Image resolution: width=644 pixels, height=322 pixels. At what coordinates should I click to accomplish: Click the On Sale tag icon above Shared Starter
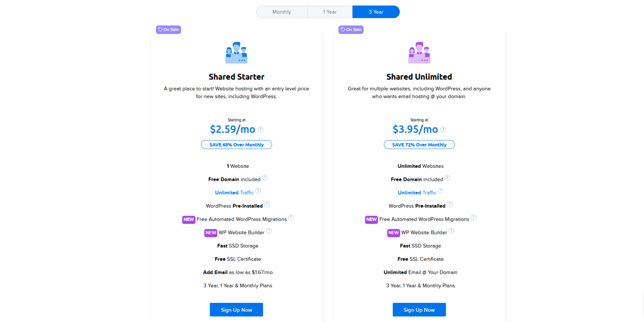click(x=160, y=29)
